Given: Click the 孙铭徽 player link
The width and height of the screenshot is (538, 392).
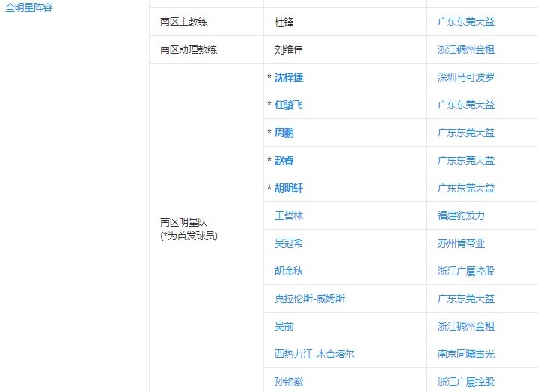Looking at the screenshot, I should coord(289,382).
